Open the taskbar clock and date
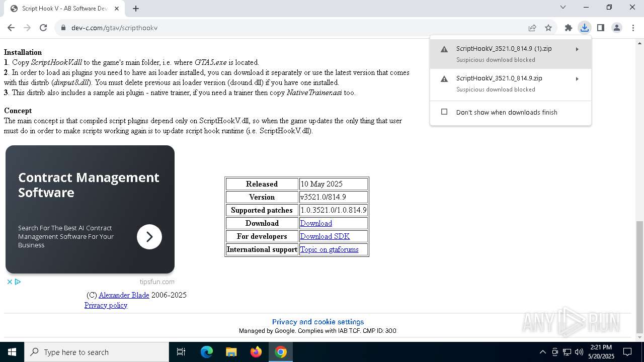The height and width of the screenshot is (362, 644). point(601,352)
